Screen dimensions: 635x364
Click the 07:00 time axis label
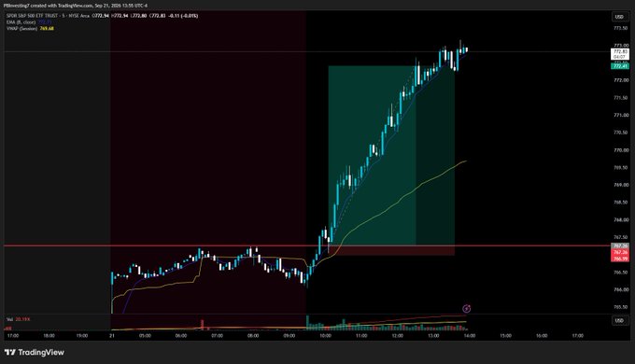click(217, 336)
